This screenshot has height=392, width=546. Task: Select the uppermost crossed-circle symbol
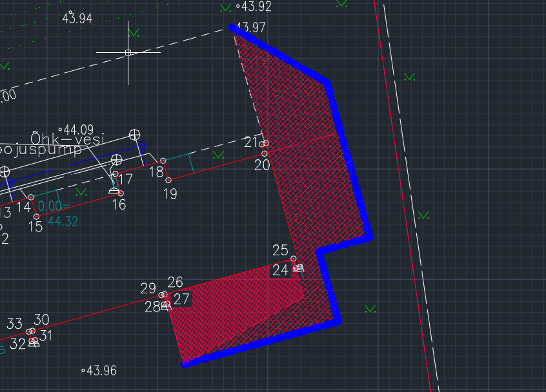coord(134,134)
